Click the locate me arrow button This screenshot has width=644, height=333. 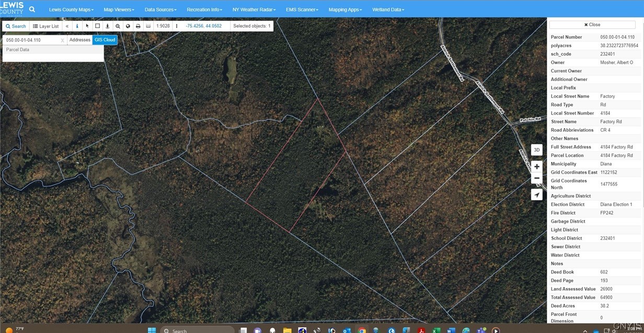tap(536, 195)
